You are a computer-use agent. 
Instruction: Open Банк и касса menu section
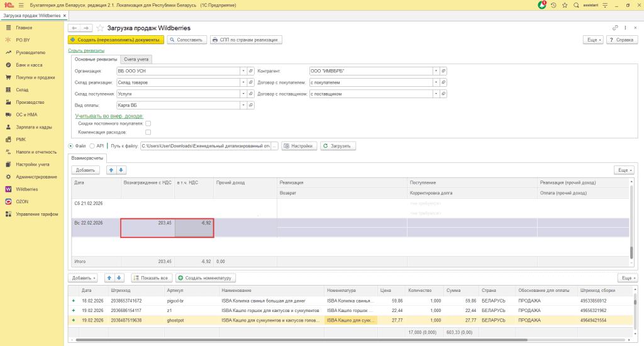(x=29, y=65)
